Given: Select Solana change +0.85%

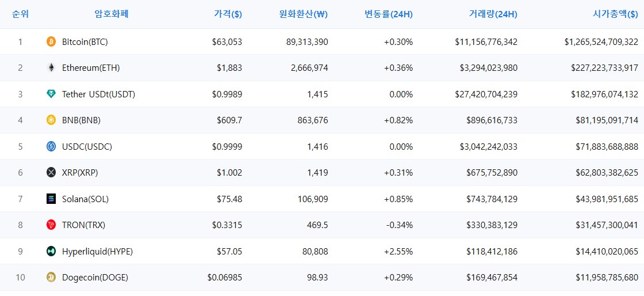Looking at the screenshot, I should click(x=398, y=199).
